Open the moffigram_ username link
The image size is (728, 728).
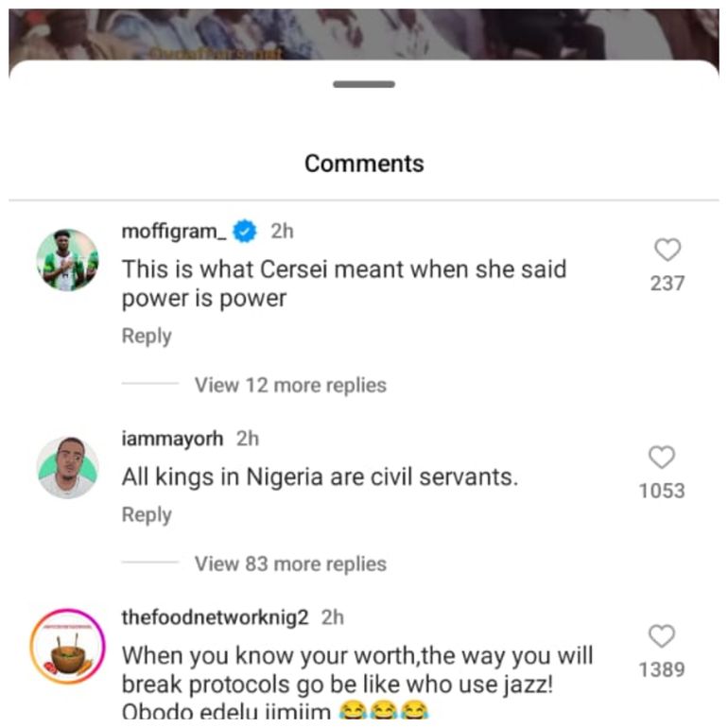pos(175,231)
